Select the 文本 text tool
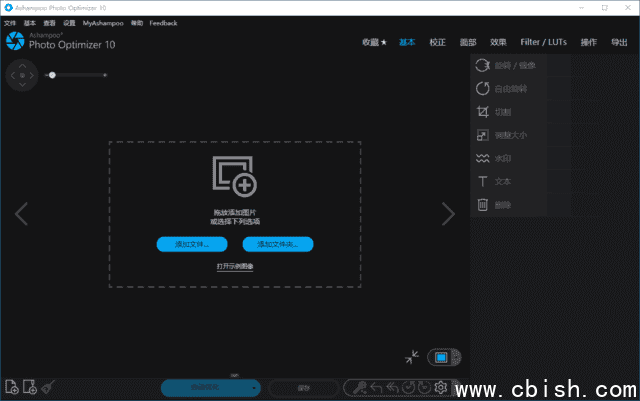 (509, 182)
